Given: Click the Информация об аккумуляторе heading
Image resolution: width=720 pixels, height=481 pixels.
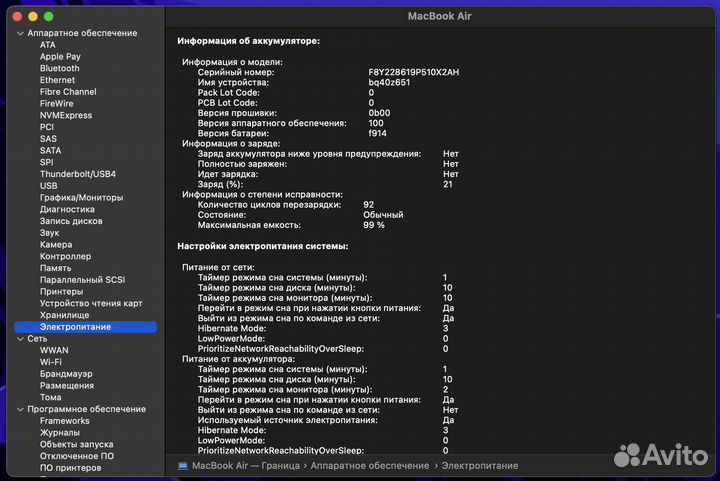Looking at the screenshot, I should [x=248, y=41].
